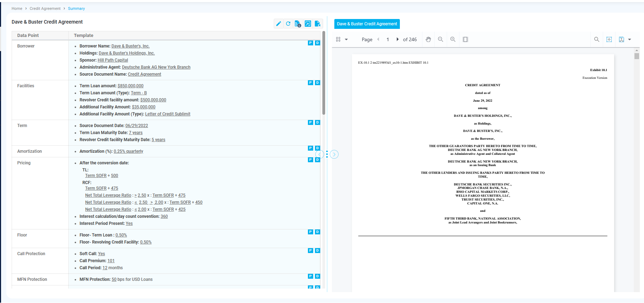644x303 pixels.
Task: Click the $850,000,000 term loan amount
Action: [x=130, y=86]
